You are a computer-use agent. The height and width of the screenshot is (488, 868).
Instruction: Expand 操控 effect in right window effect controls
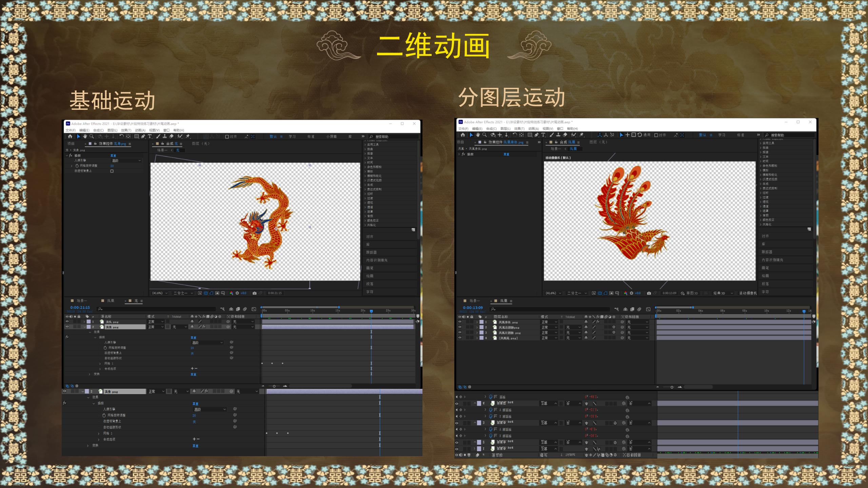click(x=459, y=154)
